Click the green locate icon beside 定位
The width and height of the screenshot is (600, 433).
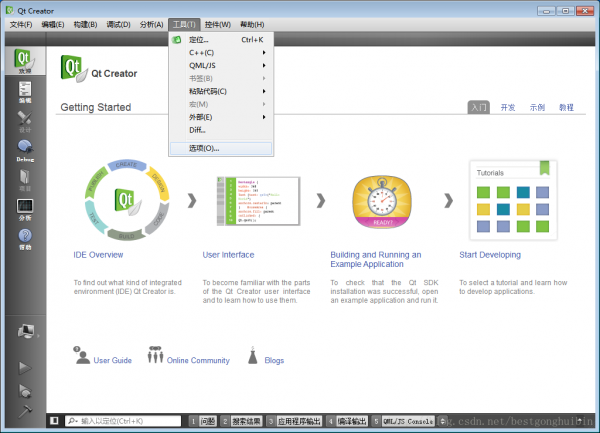click(x=177, y=40)
